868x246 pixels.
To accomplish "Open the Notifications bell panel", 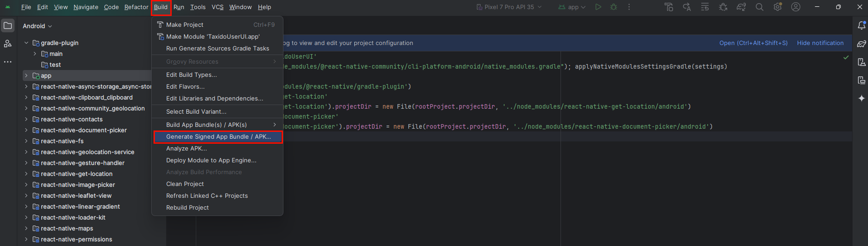I will [x=861, y=25].
